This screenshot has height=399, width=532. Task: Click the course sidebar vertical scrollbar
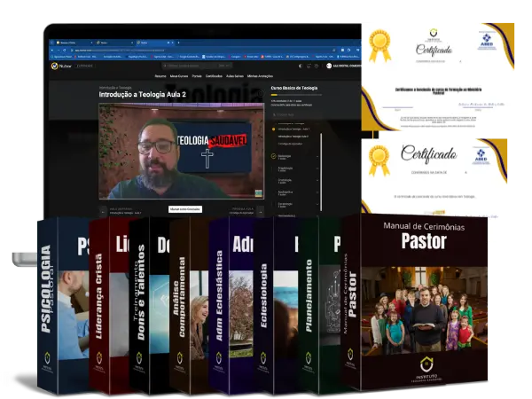[321, 171]
